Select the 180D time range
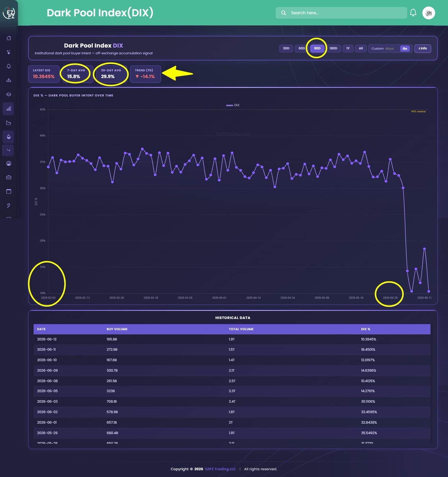This screenshot has width=448, height=477. (x=333, y=48)
